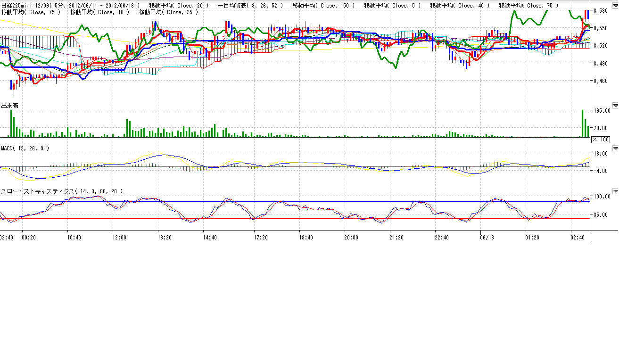Viewport: 644px width, 362px height.
Task: Pick the 移動平均(Close, 25) legend entry
Action: pyautogui.click(x=169, y=12)
